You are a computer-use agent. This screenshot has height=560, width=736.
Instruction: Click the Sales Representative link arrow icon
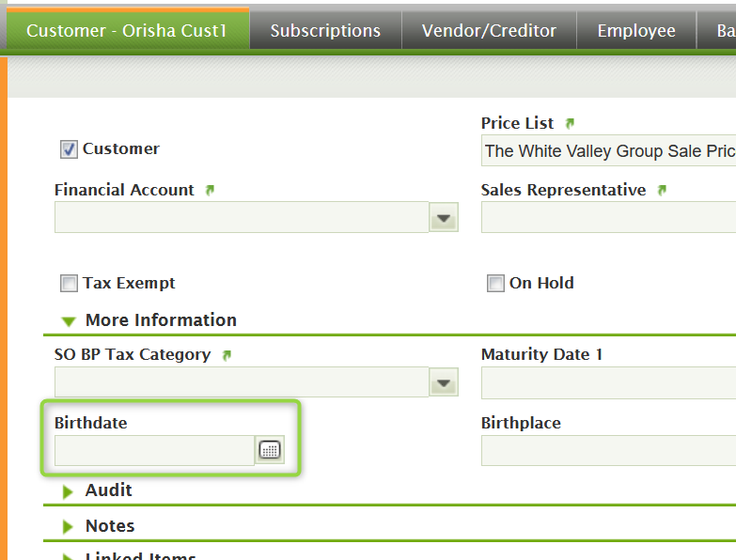point(662,190)
